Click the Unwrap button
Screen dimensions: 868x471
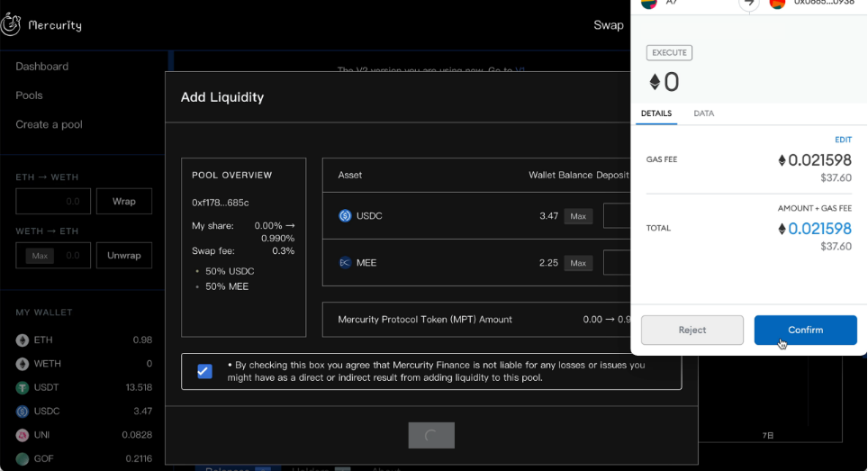[x=124, y=255]
